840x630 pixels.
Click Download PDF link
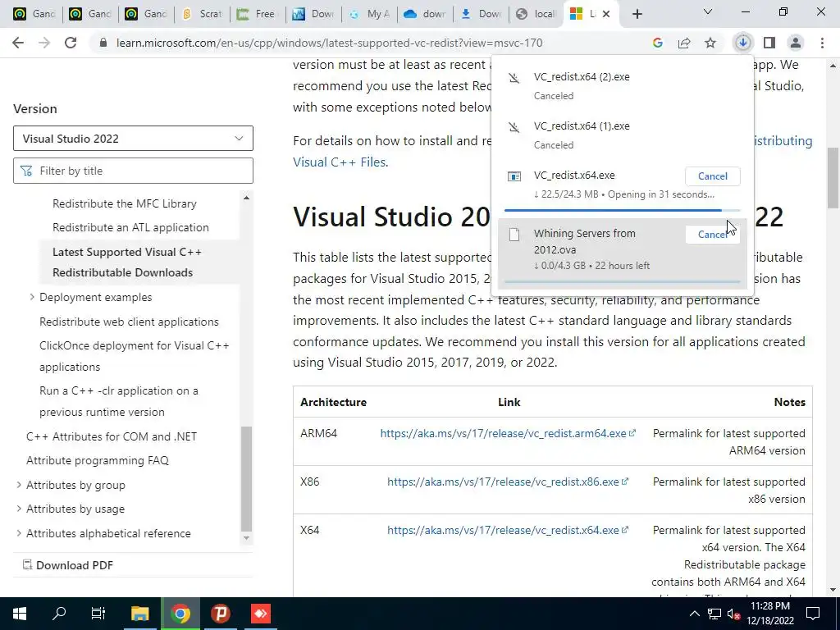point(67,565)
